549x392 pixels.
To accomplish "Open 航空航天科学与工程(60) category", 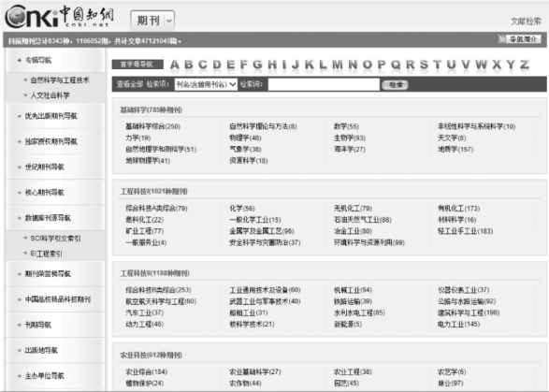I will (161, 301).
